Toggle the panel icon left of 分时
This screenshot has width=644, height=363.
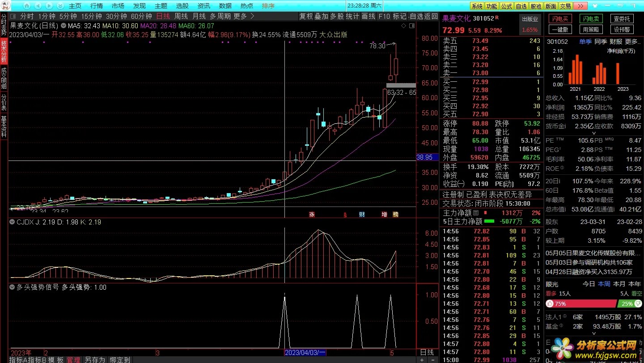click(14, 17)
